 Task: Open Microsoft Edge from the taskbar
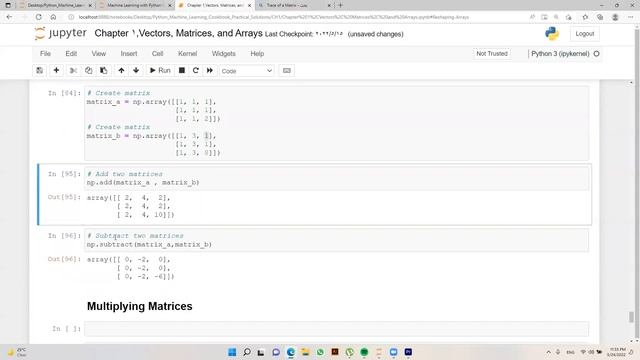tap(291, 352)
